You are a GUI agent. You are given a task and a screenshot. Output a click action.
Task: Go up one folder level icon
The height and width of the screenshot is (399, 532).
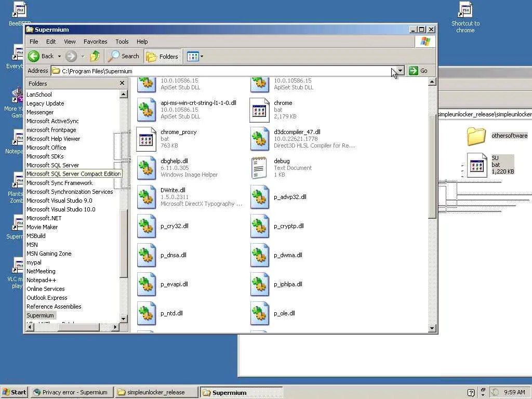pyautogui.click(x=95, y=56)
